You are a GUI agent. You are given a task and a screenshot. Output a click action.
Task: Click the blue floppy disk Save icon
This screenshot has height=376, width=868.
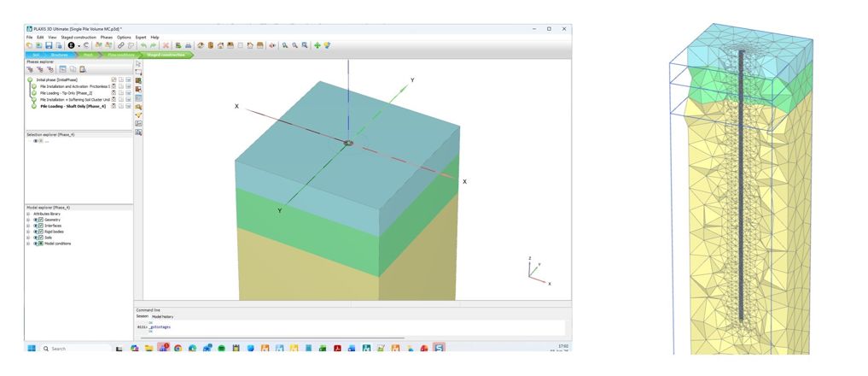[49, 45]
